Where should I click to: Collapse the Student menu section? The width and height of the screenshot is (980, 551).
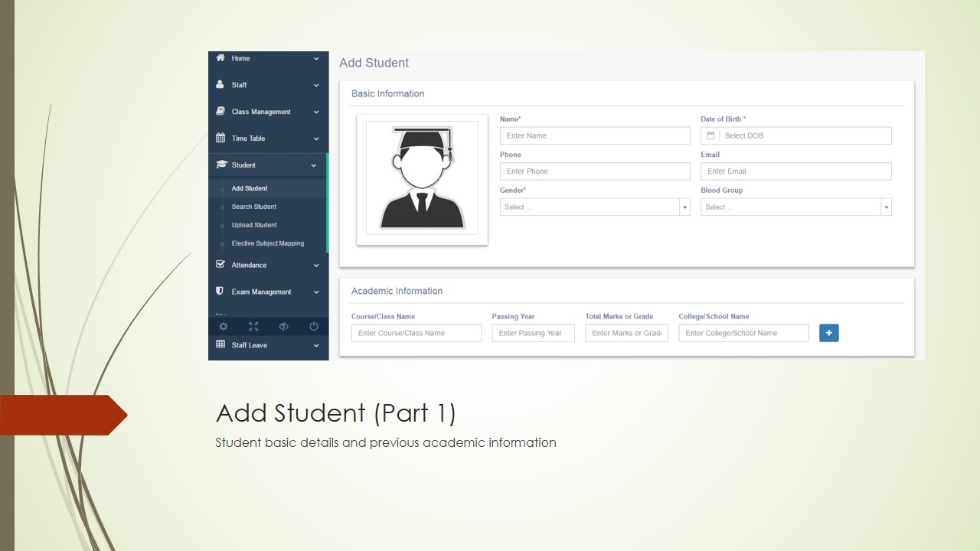coord(313,165)
